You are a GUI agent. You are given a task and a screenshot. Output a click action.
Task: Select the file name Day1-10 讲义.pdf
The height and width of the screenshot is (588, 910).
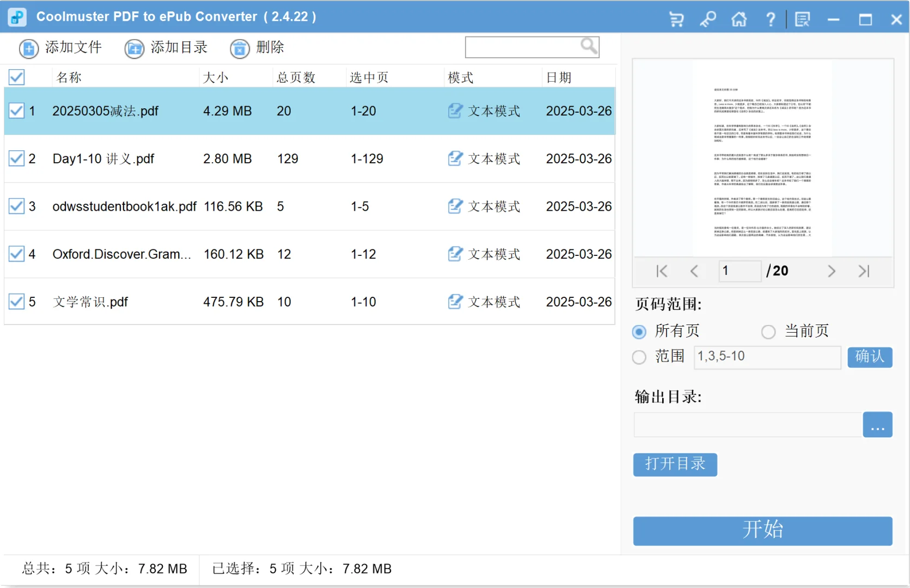pos(103,158)
